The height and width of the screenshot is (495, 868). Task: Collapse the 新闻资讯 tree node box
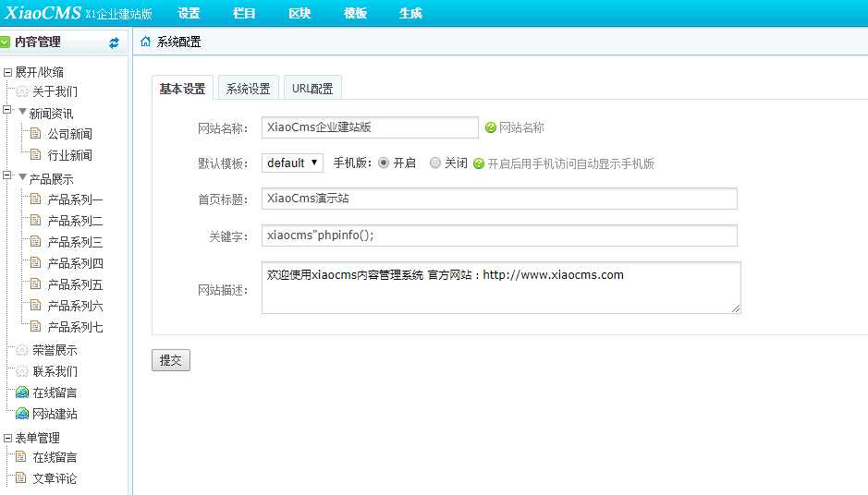point(7,110)
